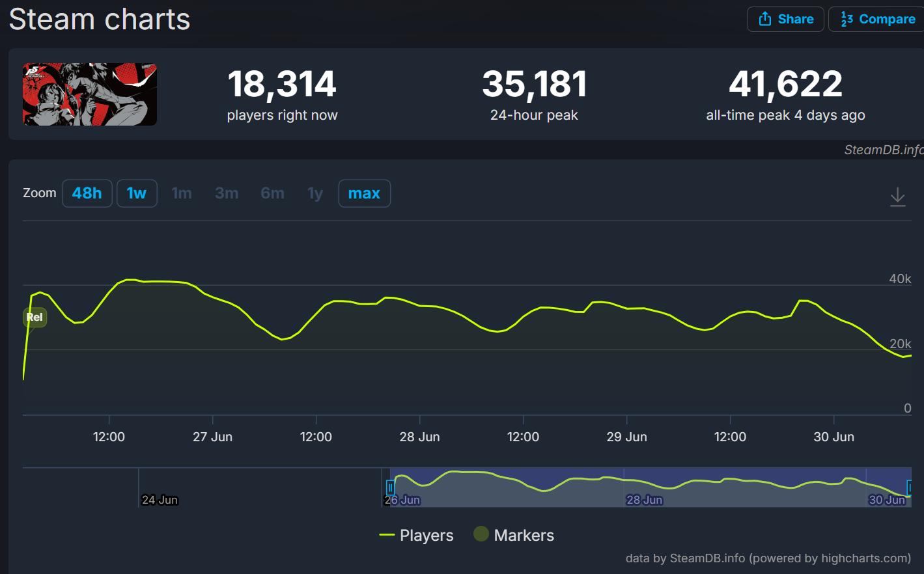
Task: Select the 1m zoom option
Action: 182,193
